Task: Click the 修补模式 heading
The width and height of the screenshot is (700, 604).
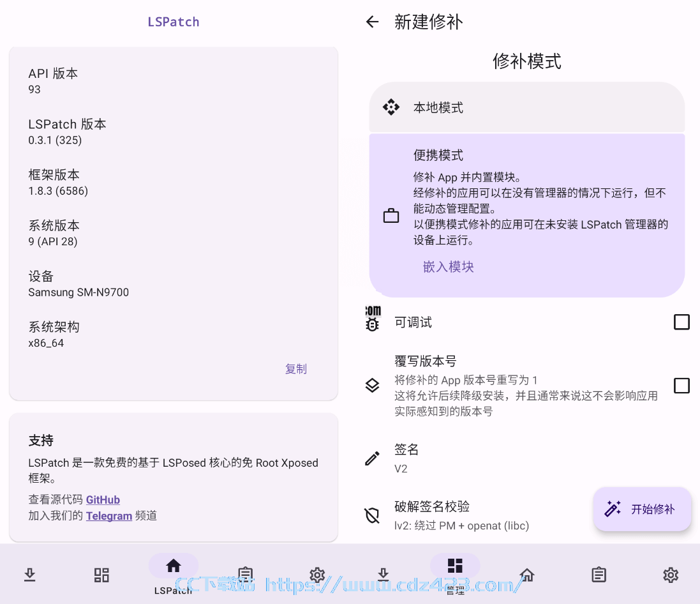Action: tap(527, 61)
